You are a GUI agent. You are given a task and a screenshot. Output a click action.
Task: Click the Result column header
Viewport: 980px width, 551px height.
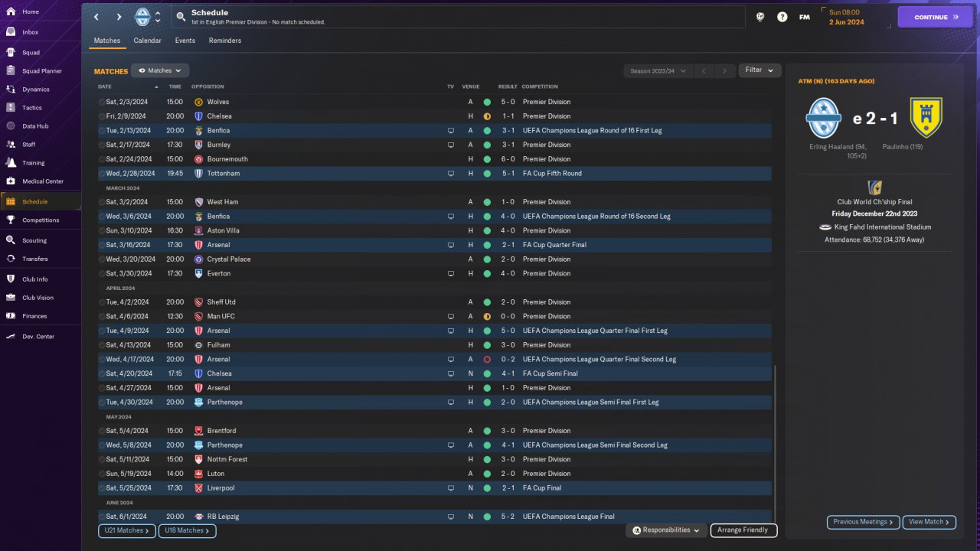pos(508,86)
